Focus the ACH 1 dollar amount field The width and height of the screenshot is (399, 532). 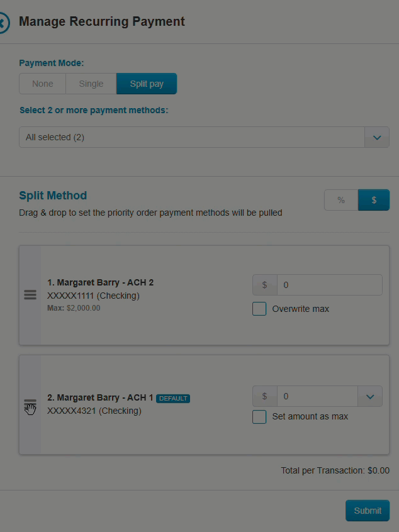coord(317,396)
